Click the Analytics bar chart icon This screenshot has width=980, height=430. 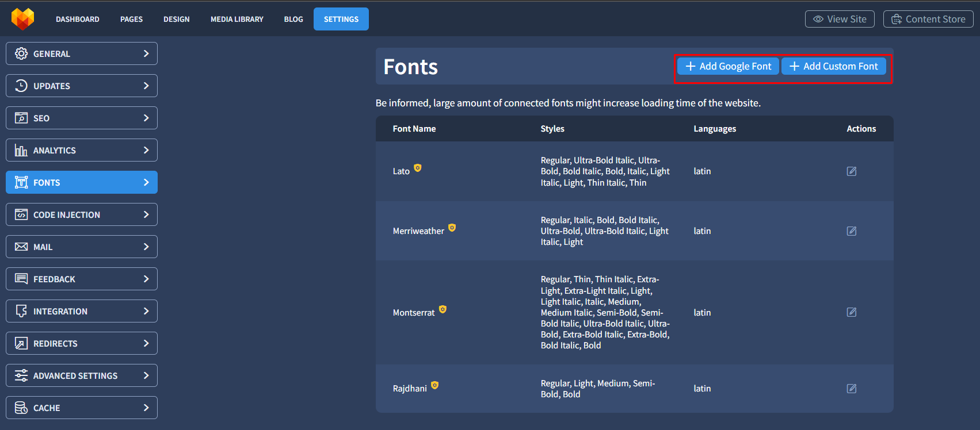(21, 150)
